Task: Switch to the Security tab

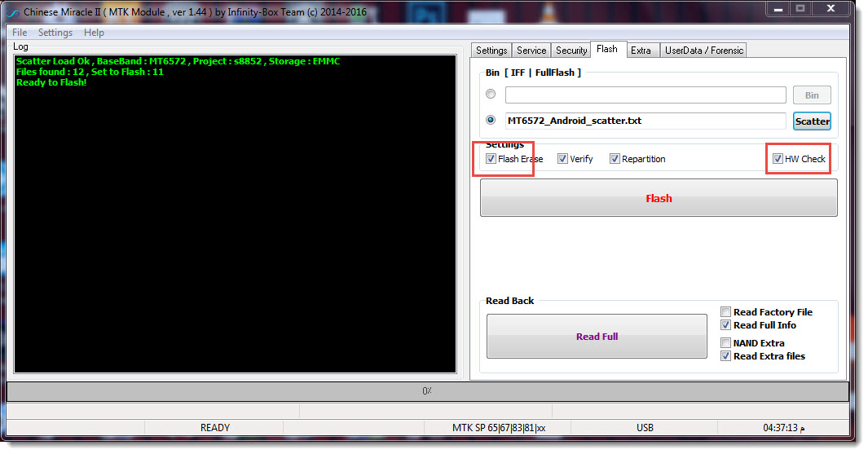Action: (x=571, y=51)
